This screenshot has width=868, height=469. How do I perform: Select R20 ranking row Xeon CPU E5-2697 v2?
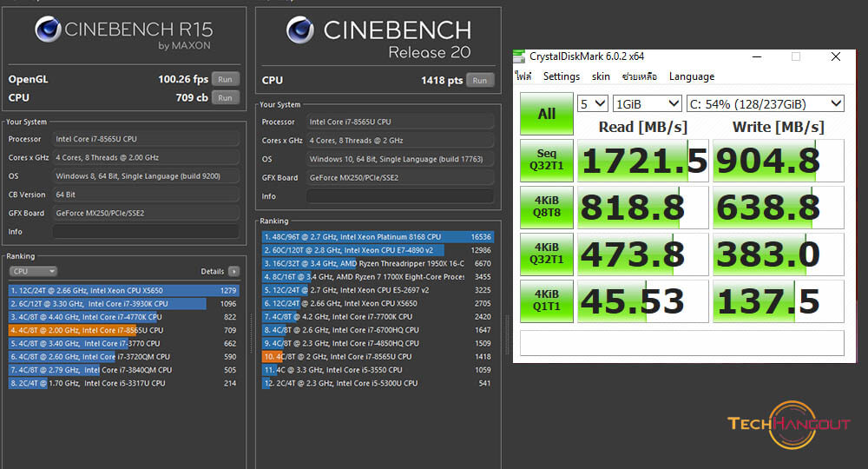[x=378, y=289]
